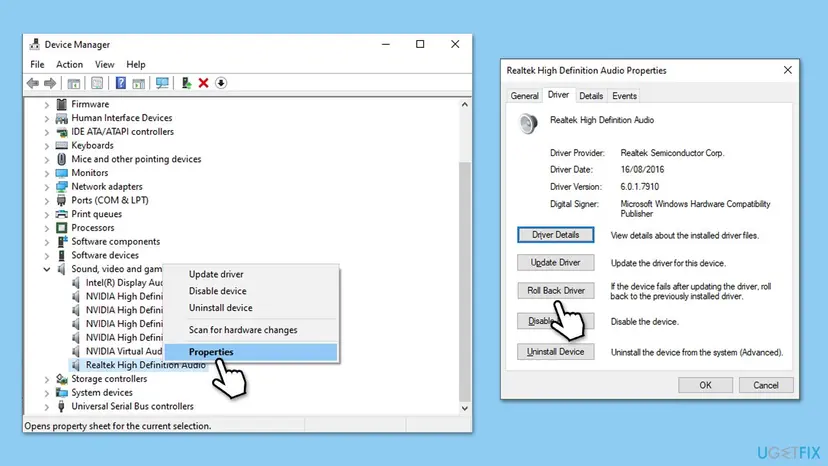Open the File menu

coord(37,64)
